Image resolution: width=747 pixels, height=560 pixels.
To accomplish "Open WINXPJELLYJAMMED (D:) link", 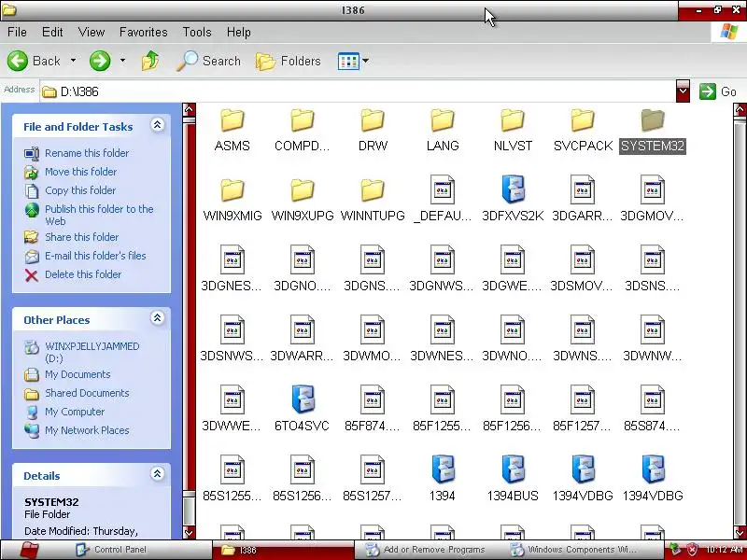I will point(92,352).
